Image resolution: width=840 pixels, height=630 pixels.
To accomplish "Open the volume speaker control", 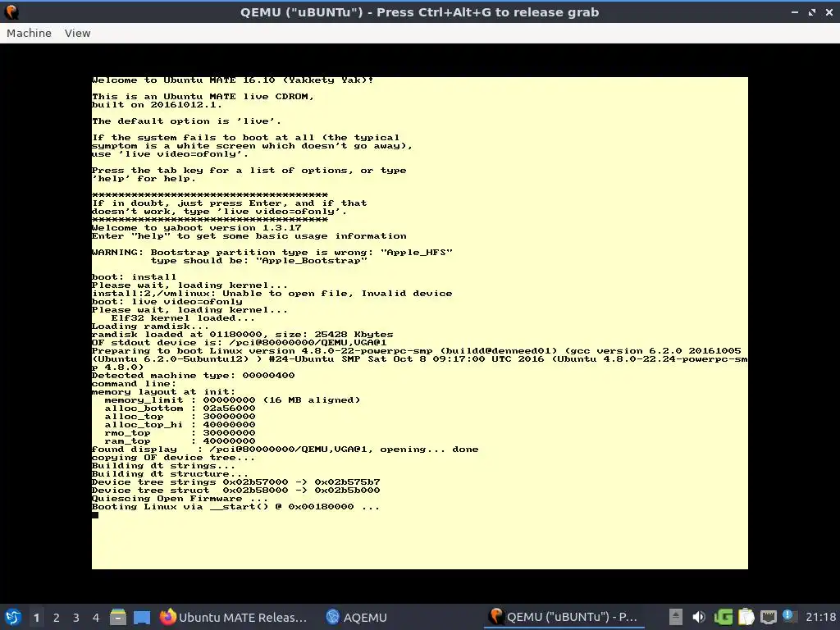I will (699, 617).
